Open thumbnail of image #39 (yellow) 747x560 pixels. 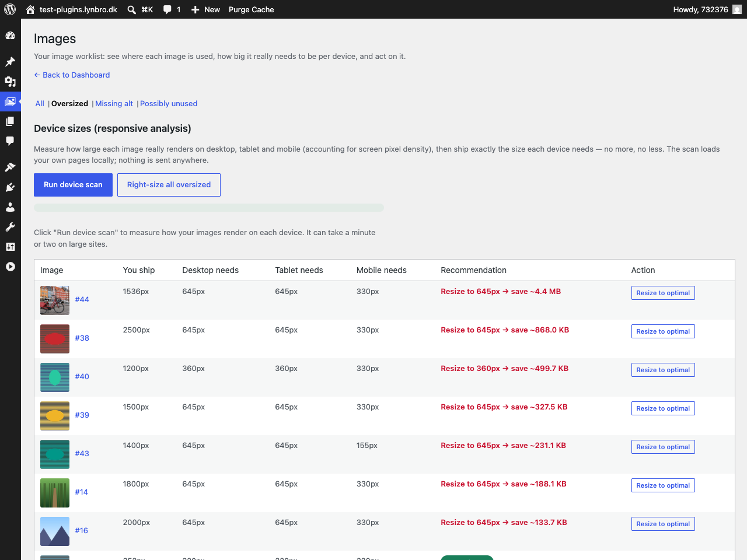[55, 416]
